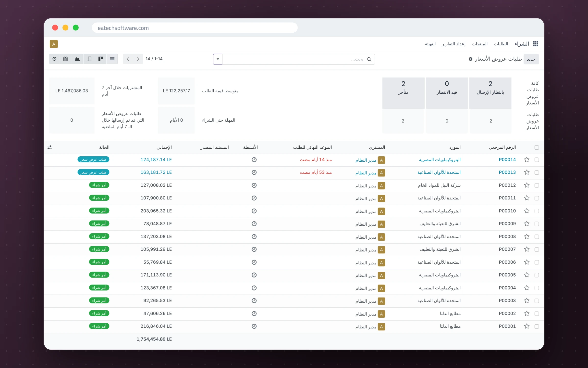588x368 pixels.
Task: Open settings gear next to طلبات عروض الأسعار
Action: click(470, 59)
